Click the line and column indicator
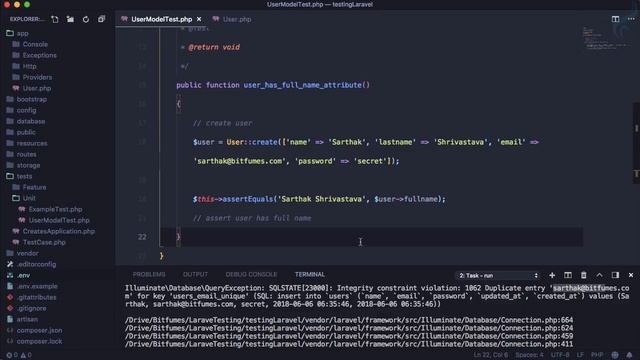640x360 pixels. click(x=491, y=355)
